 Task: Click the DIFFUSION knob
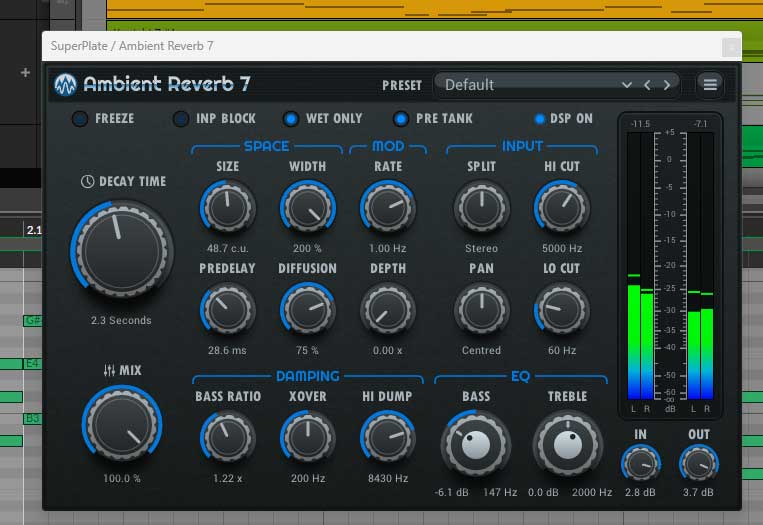coord(308,309)
